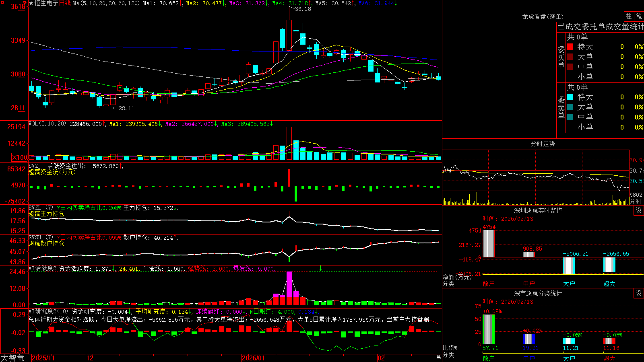Click the 生命线: 1.560 value
The height and width of the screenshot is (362, 644).
[164, 268]
